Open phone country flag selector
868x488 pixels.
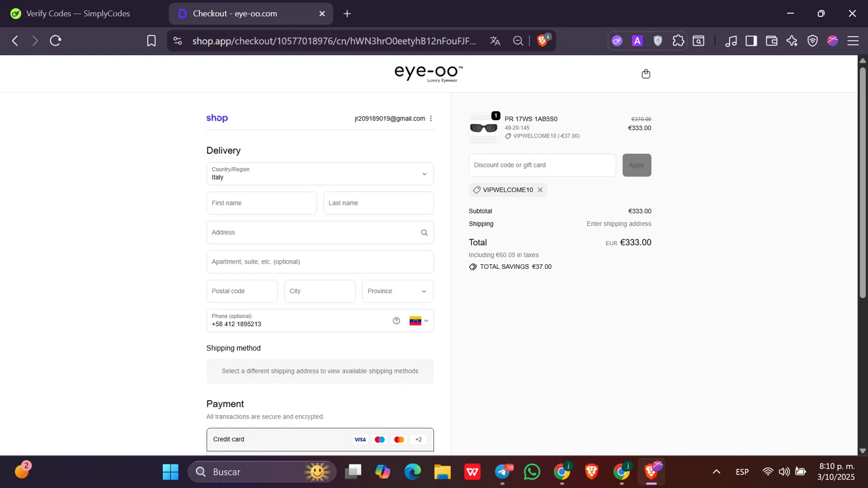click(419, 321)
